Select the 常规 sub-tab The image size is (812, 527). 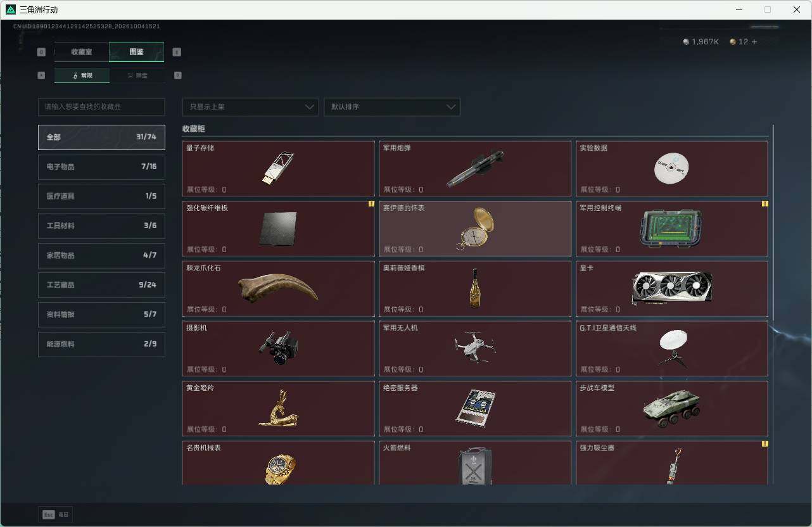pyautogui.click(x=82, y=75)
